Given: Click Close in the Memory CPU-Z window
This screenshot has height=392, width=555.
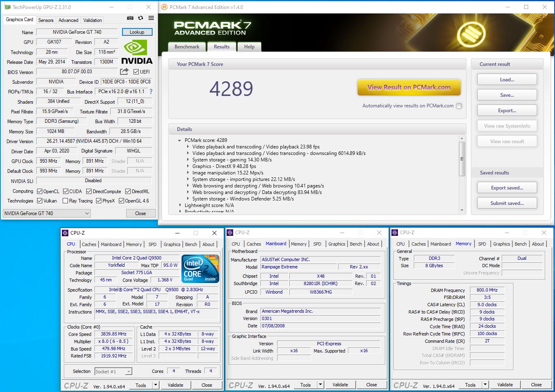Looking at the screenshot, I should tap(536, 385).
